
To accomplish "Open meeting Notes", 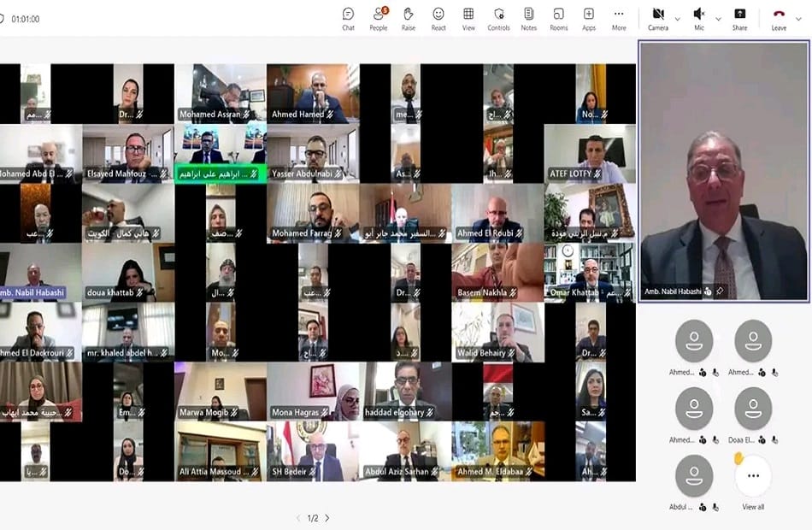I will click(x=528, y=18).
